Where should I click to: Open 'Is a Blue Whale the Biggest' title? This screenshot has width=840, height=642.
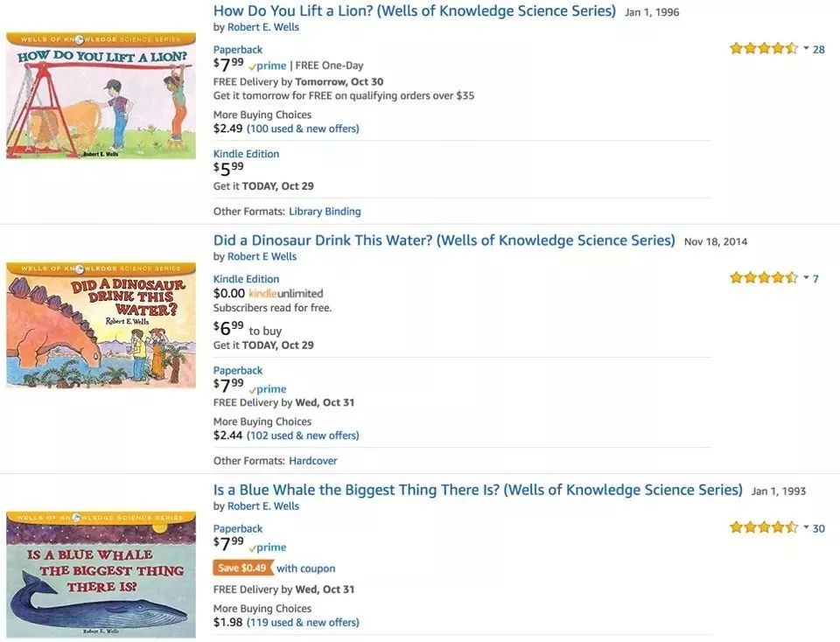[x=478, y=490]
